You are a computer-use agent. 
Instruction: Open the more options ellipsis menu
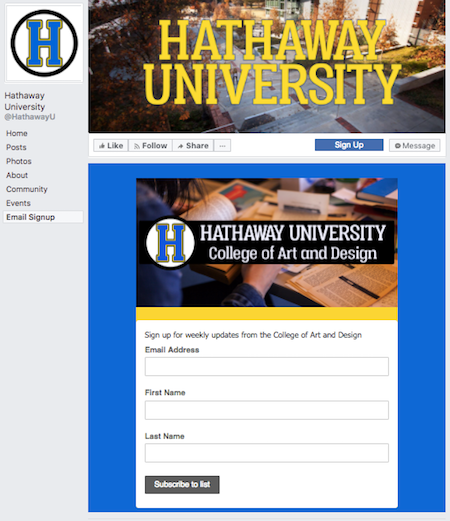222,146
